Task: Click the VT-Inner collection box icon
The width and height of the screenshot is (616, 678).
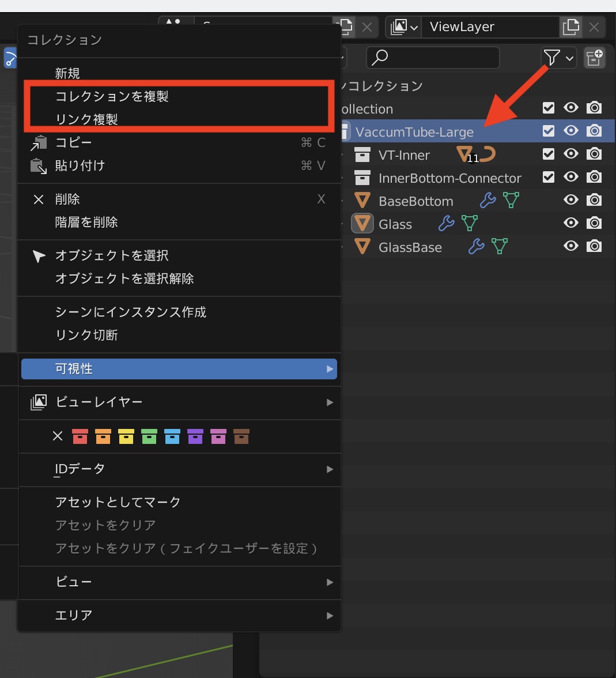Action: [x=362, y=155]
